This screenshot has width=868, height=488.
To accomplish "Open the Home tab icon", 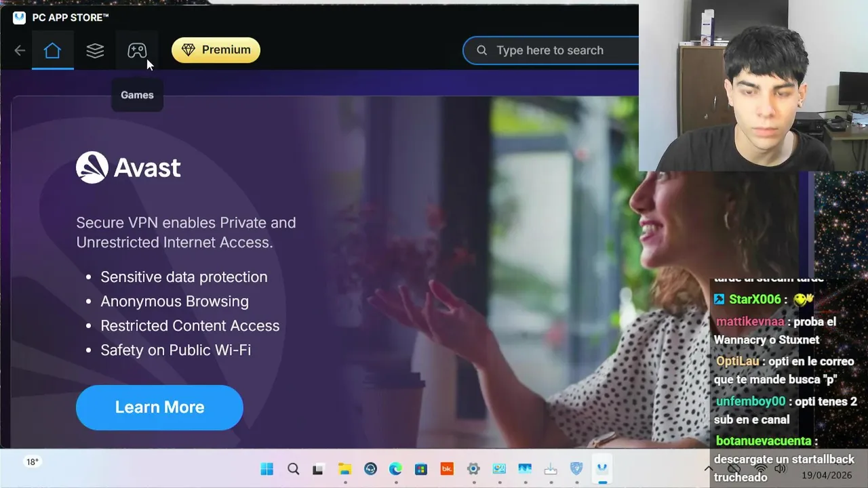I will tap(52, 50).
